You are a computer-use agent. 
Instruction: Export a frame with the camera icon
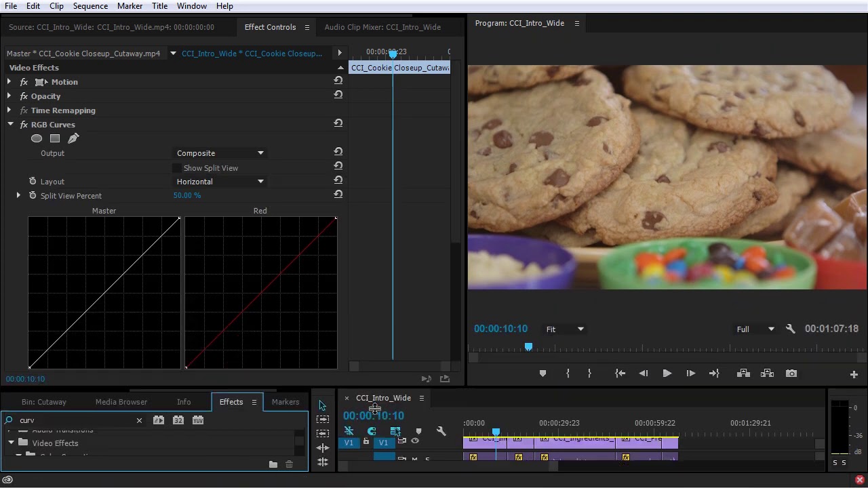[791, 373]
